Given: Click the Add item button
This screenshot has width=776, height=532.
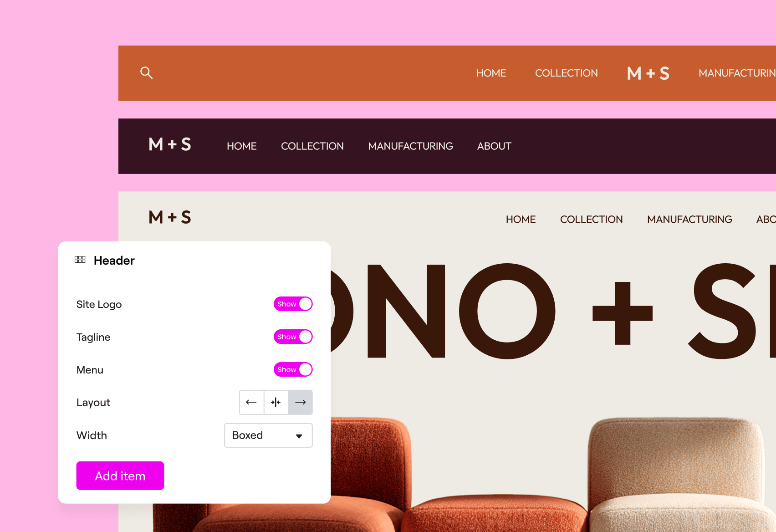Looking at the screenshot, I should (x=120, y=476).
